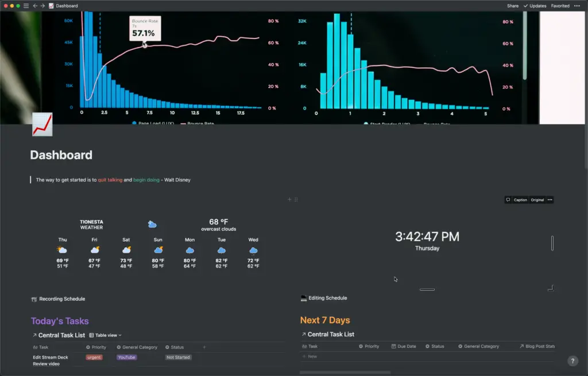Open the Recording Schedule page link
The image size is (588, 376).
[62, 299]
